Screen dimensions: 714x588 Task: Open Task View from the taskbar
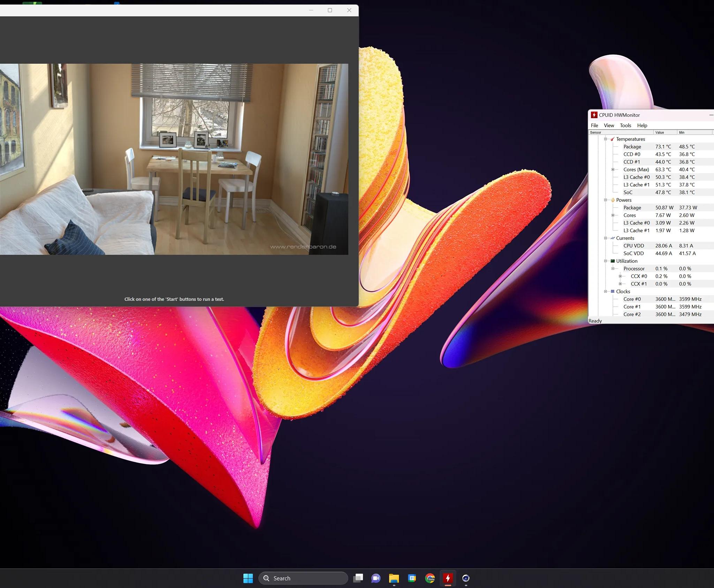pyautogui.click(x=358, y=578)
